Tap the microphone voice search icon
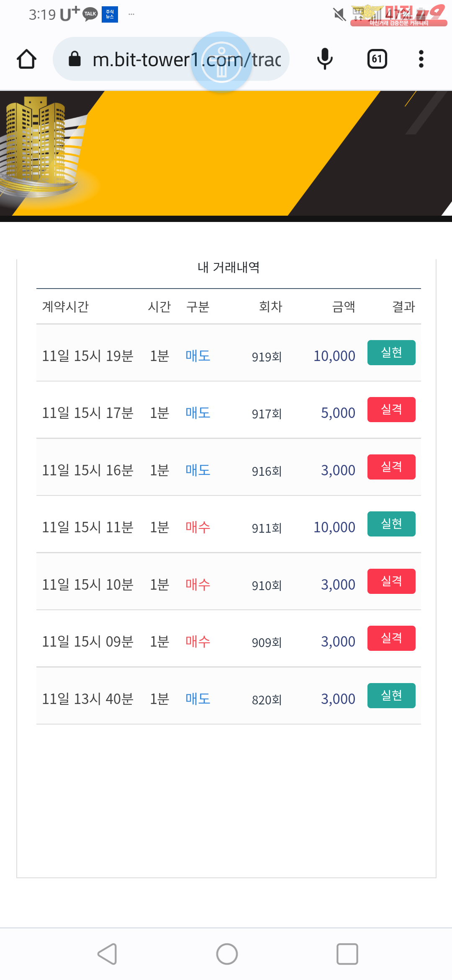452x980 pixels. pyautogui.click(x=325, y=59)
